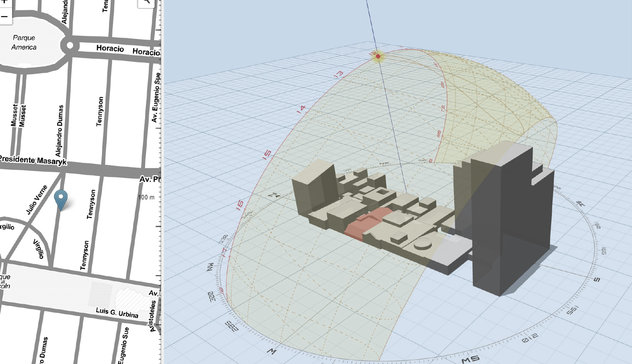Click the SW label on compass ring

[470, 359]
